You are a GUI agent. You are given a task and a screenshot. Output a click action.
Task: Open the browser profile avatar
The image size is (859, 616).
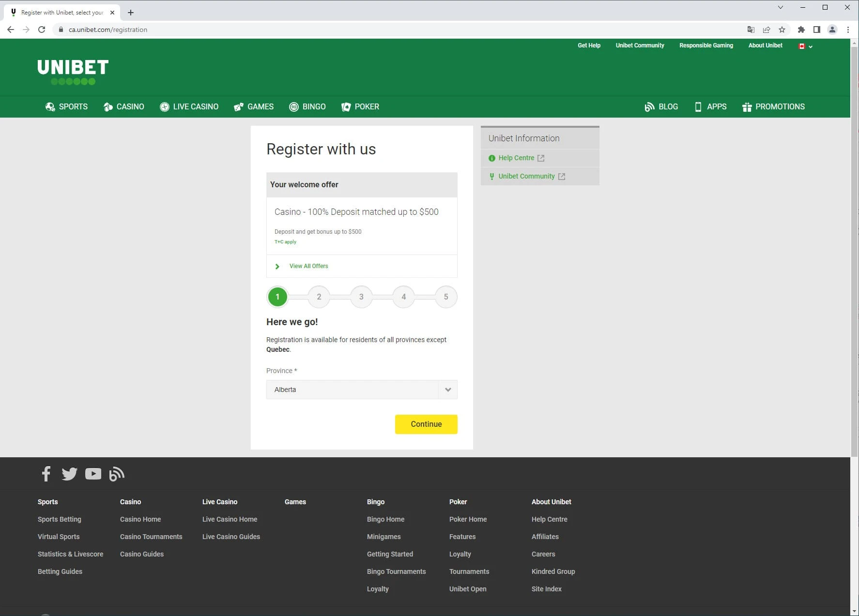832,30
